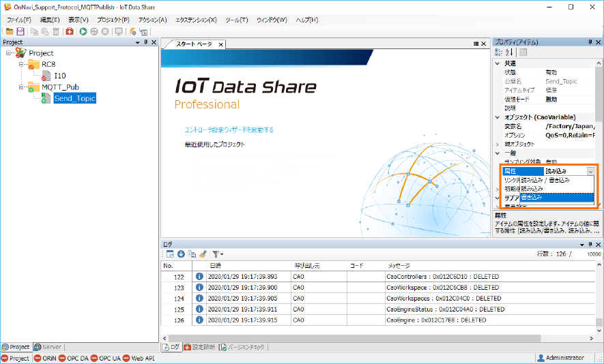Click the blue window-tree icon in toolbar
This screenshot has height=364, width=604.
pos(143,31)
